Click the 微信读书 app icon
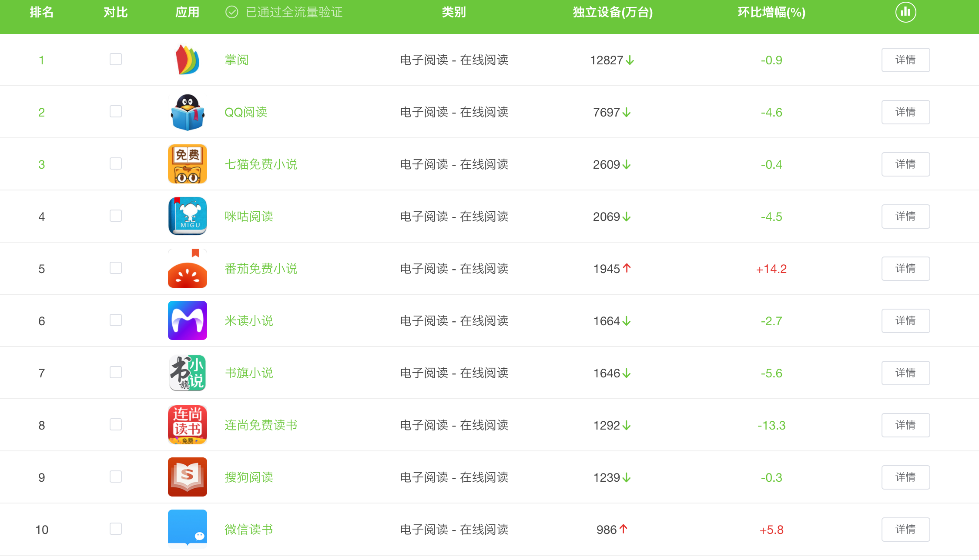This screenshot has width=979, height=560. point(187,529)
